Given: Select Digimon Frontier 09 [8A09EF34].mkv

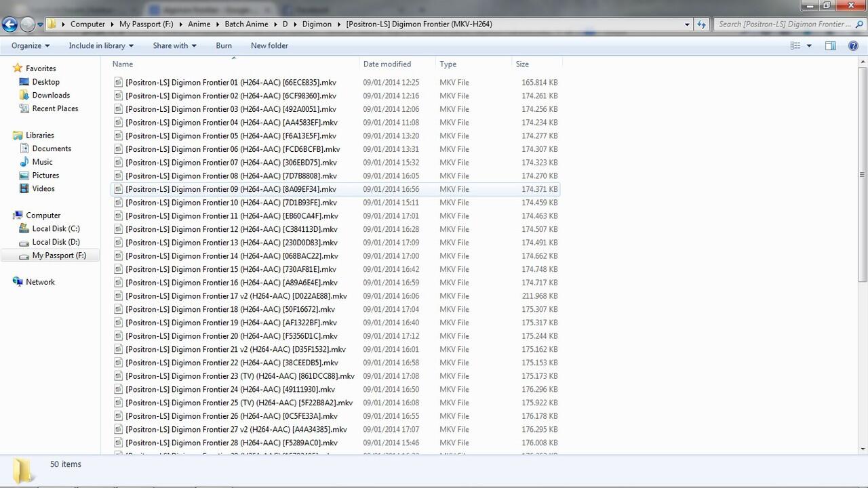Looking at the screenshot, I should pyautogui.click(x=231, y=189).
